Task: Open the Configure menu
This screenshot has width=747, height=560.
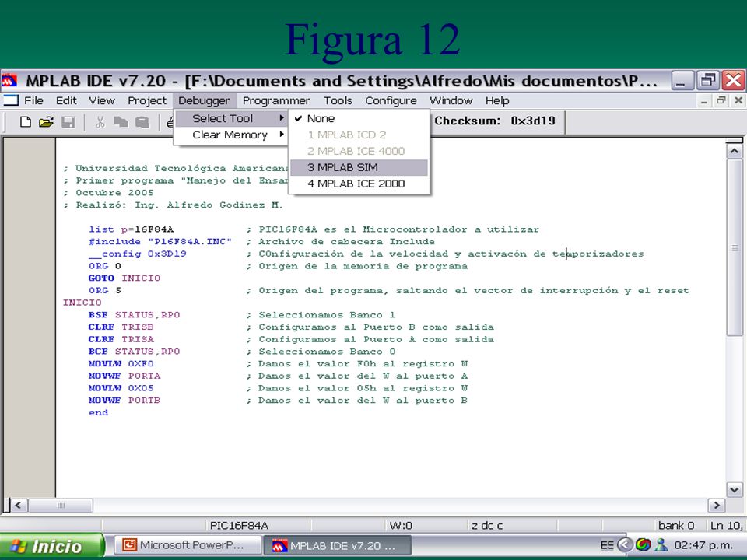Action: [x=391, y=100]
